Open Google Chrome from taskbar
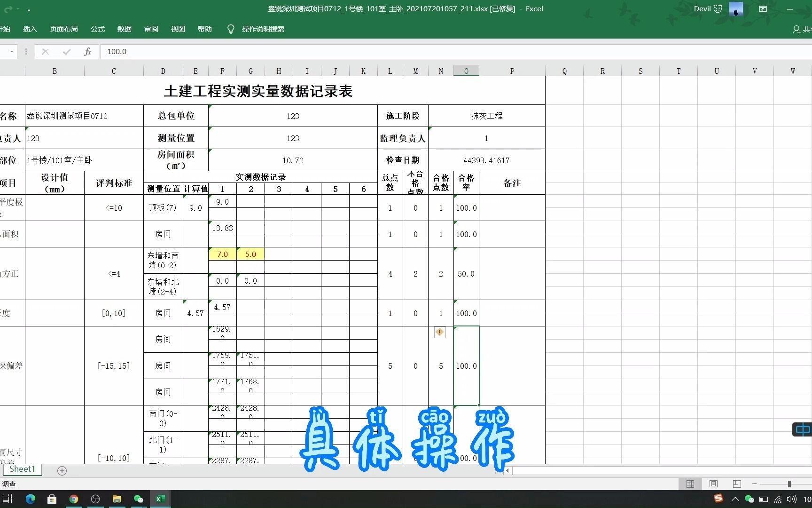 (x=74, y=499)
